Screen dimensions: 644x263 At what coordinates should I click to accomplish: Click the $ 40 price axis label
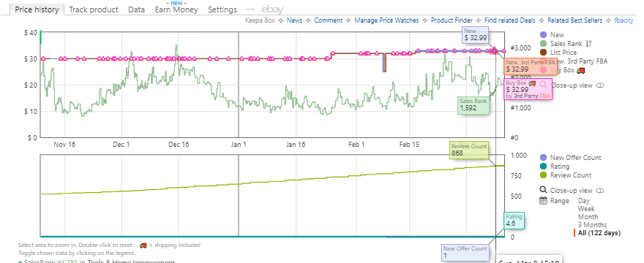[x=31, y=32]
